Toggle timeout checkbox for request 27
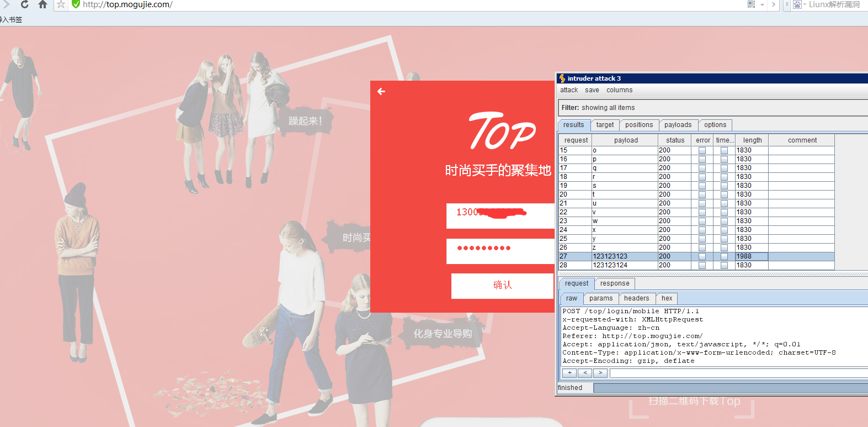This screenshot has width=868, height=427. [724, 256]
